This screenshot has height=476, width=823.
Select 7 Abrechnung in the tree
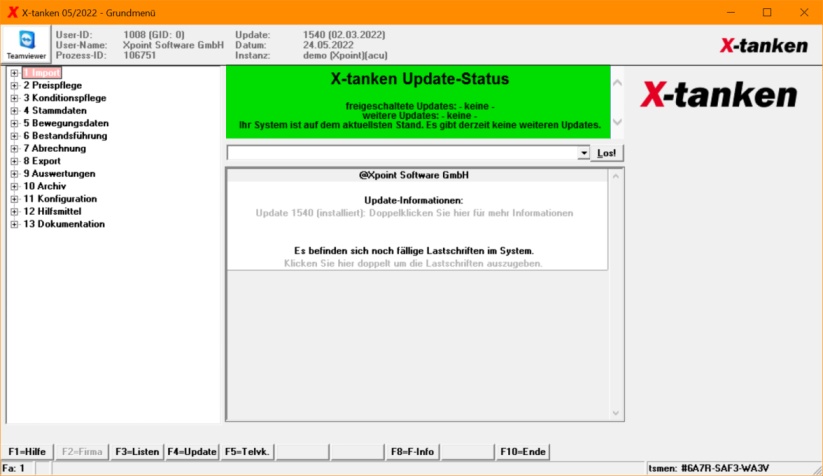point(55,149)
